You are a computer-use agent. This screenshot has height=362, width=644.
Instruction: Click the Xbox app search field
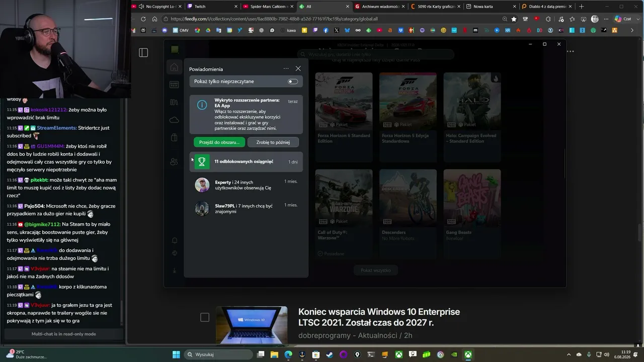[x=375, y=54]
